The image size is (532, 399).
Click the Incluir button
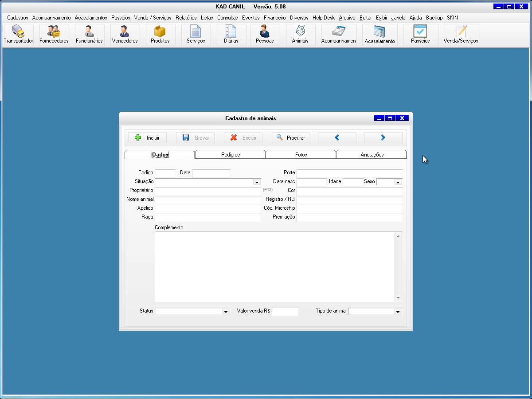(x=147, y=138)
